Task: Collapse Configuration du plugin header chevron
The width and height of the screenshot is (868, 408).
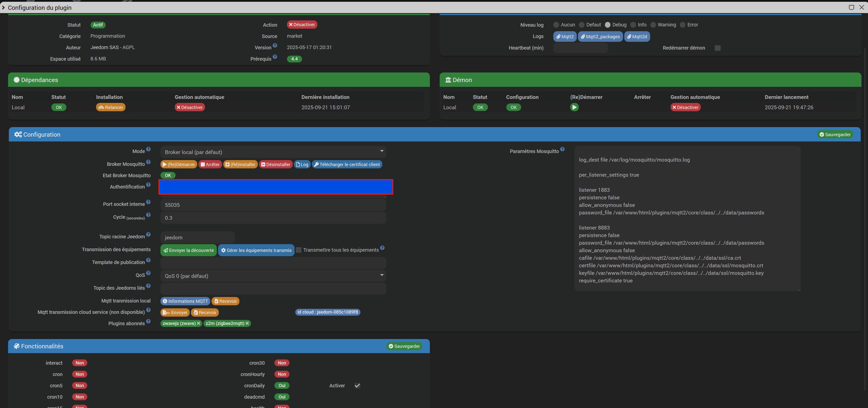Action: click(x=3, y=7)
